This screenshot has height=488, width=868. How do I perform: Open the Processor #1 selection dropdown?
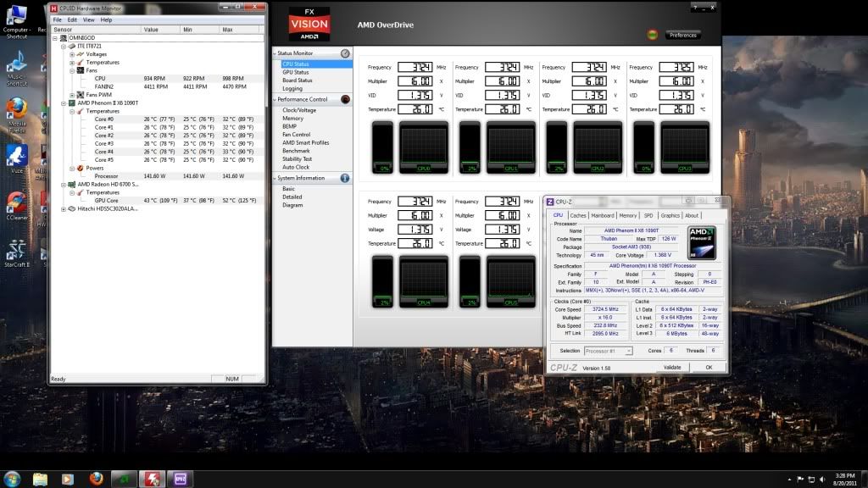click(x=609, y=351)
